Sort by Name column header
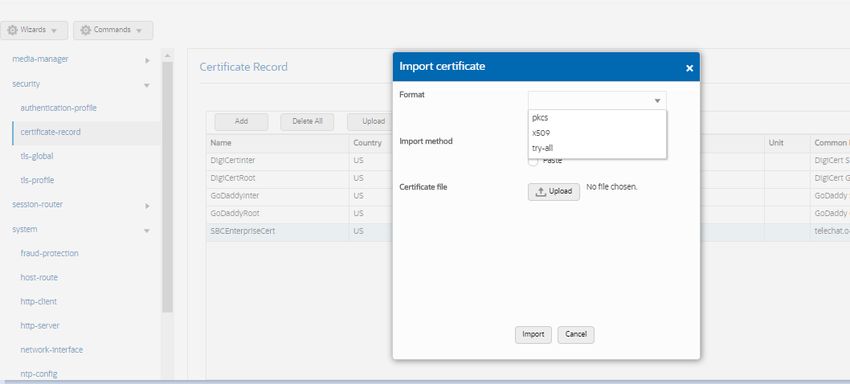 [x=278, y=143]
